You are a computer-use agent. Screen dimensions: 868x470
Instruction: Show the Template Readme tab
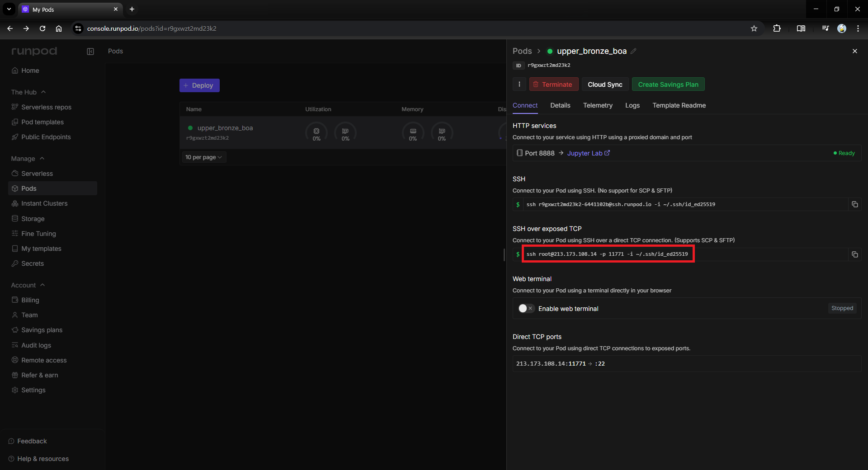(679, 105)
